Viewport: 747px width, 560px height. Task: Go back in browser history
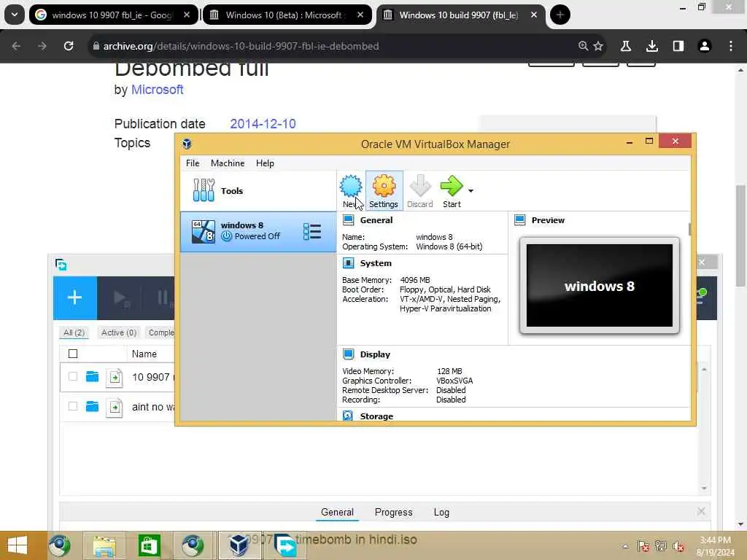point(16,46)
